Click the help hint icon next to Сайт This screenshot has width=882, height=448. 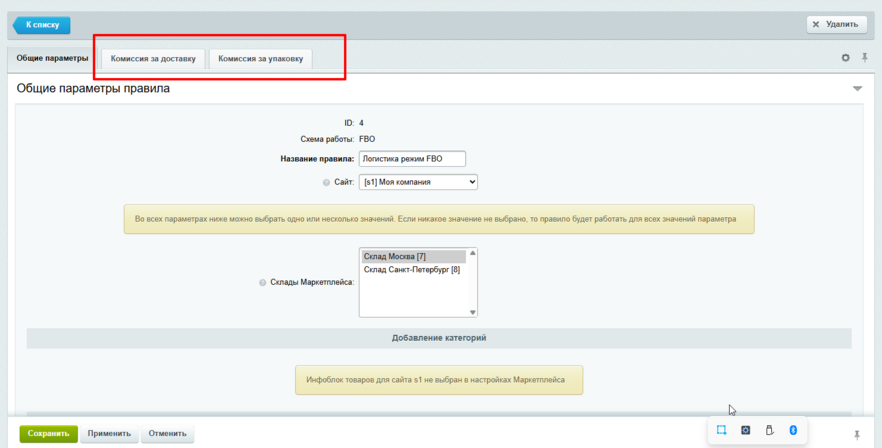[326, 183]
